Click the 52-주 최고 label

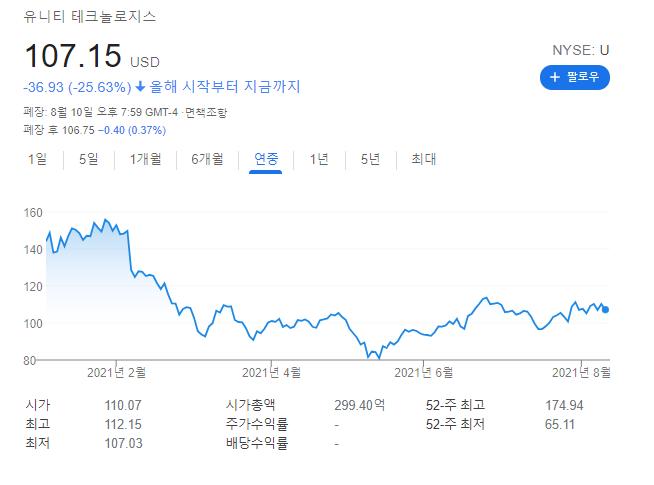455,405
